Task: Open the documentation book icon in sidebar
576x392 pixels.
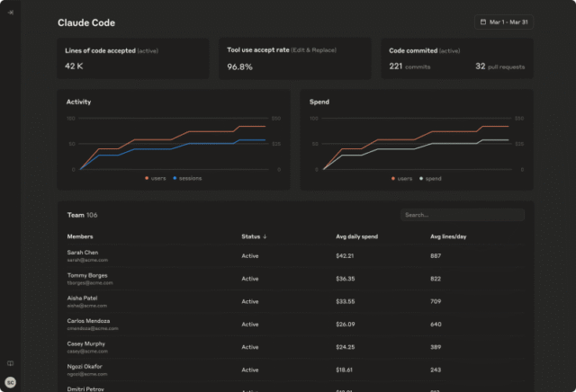Action: click(10, 363)
